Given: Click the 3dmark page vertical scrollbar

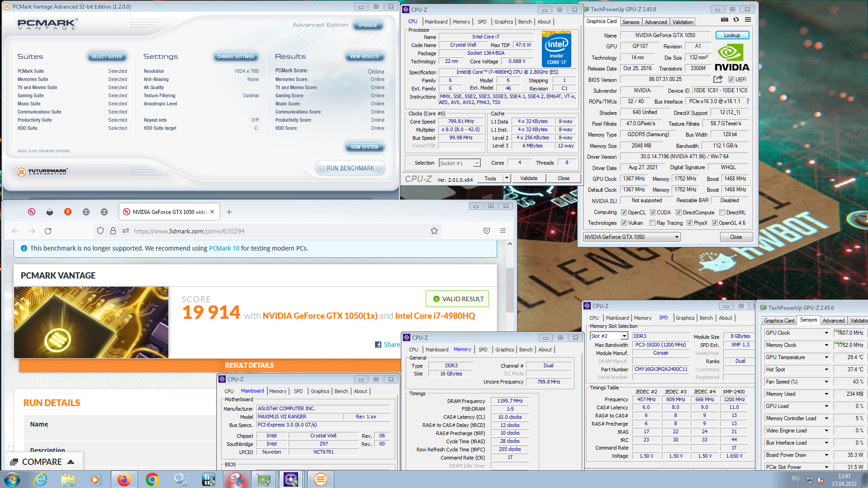Looking at the screenshot, I should pos(510,289).
